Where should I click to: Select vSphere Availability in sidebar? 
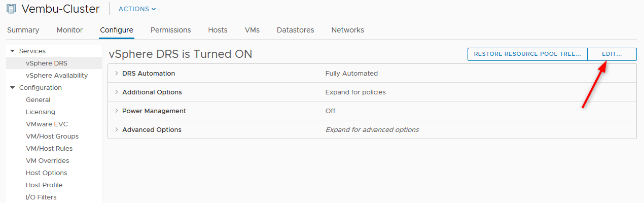(57, 76)
